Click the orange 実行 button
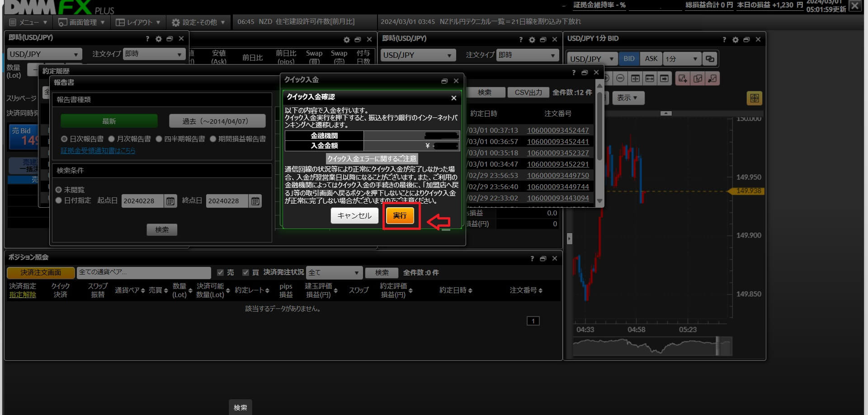 400,216
